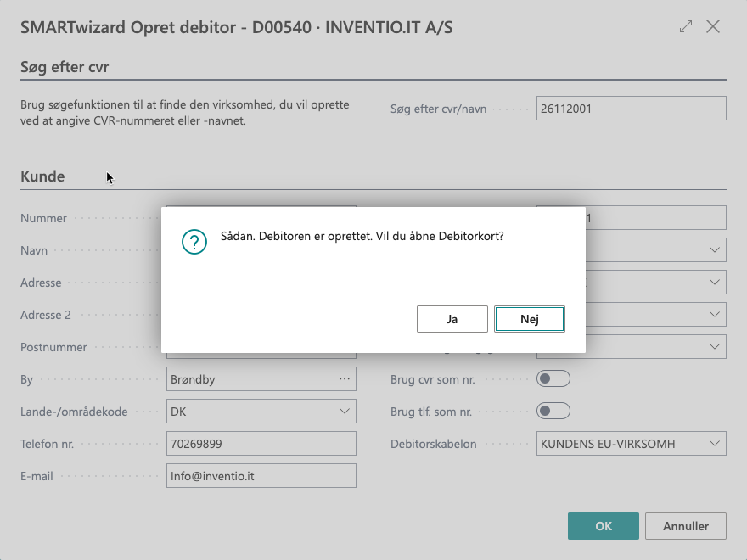Expand the Lande-/områdekode dropdown
747x560 pixels.
344,412
